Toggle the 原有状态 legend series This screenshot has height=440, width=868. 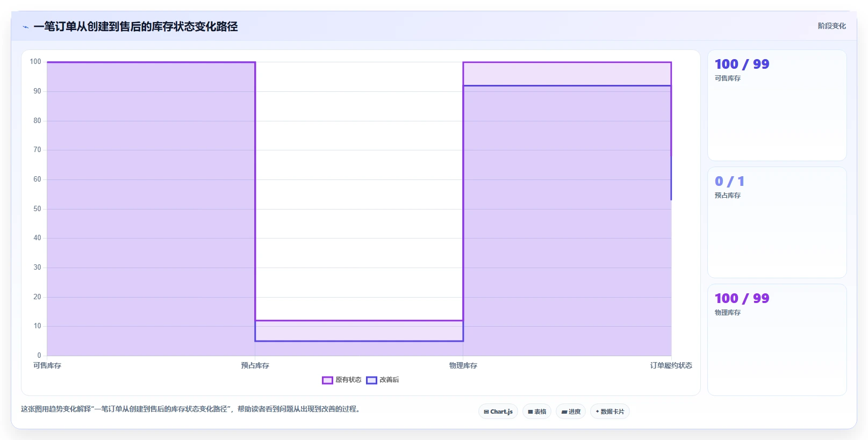[342, 380]
